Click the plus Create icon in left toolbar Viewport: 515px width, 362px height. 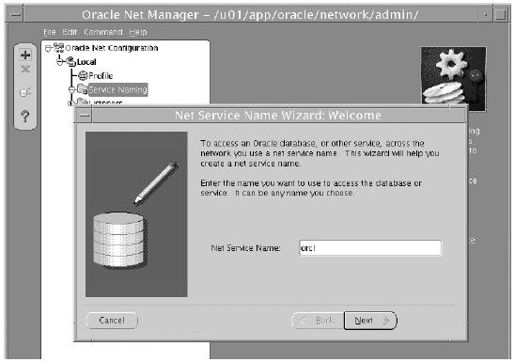pyautogui.click(x=25, y=54)
